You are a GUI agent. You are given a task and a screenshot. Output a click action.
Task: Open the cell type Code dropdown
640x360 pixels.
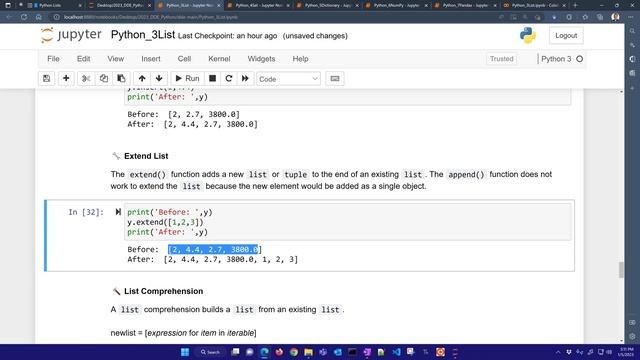pos(288,79)
